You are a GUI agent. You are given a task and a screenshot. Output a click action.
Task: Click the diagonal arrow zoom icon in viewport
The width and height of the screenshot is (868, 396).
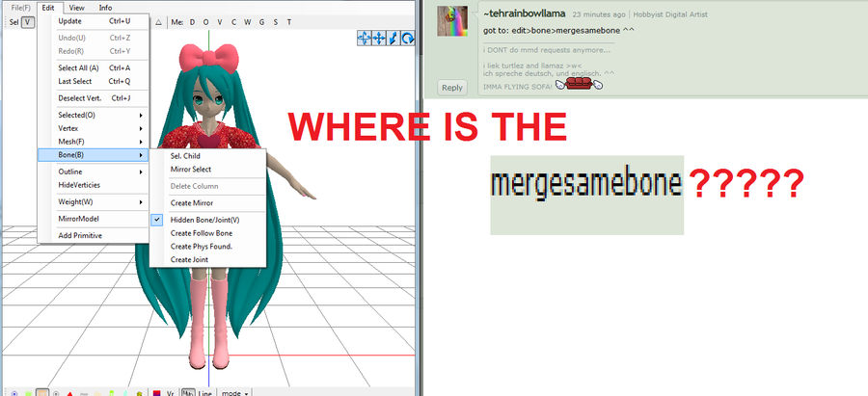(393, 38)
